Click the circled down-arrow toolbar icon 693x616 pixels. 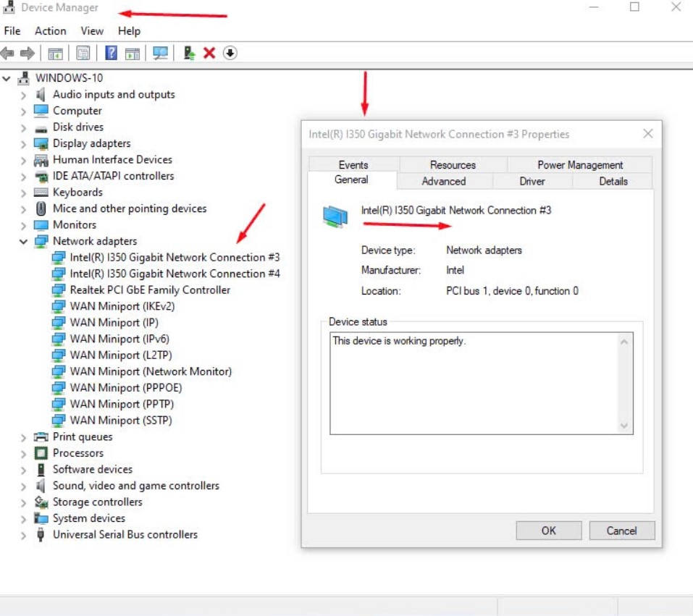click(x=230, y=53)
